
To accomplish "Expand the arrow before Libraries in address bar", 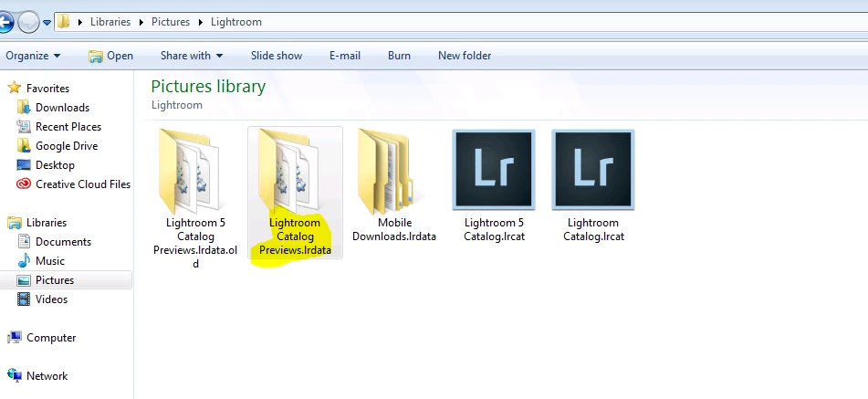I will click(80, 22).
